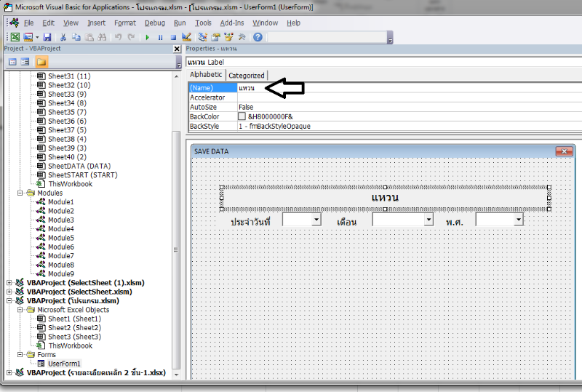Click the BackColor color swatch
582x392 pixels.
coord(242,116)
